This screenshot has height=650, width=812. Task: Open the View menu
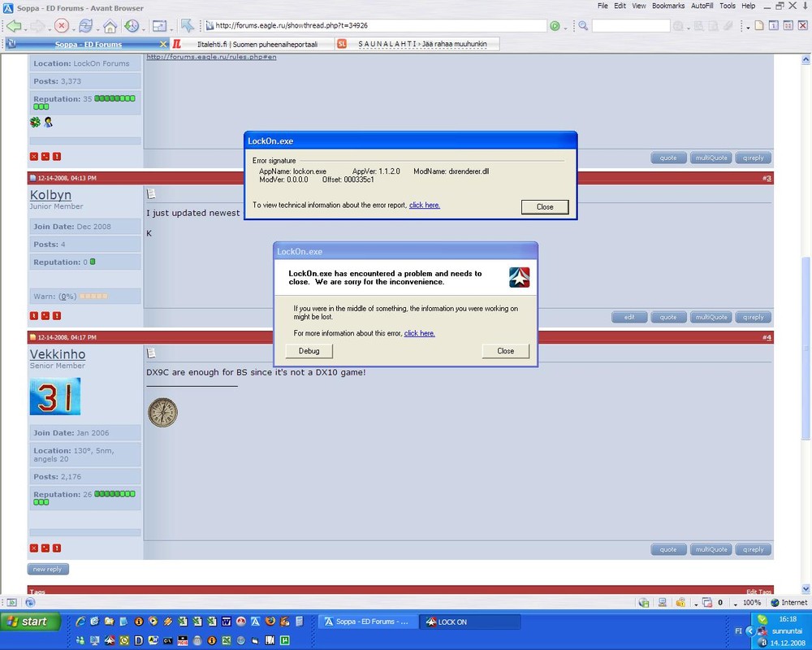pyautogui.click(x=638, y=6)
